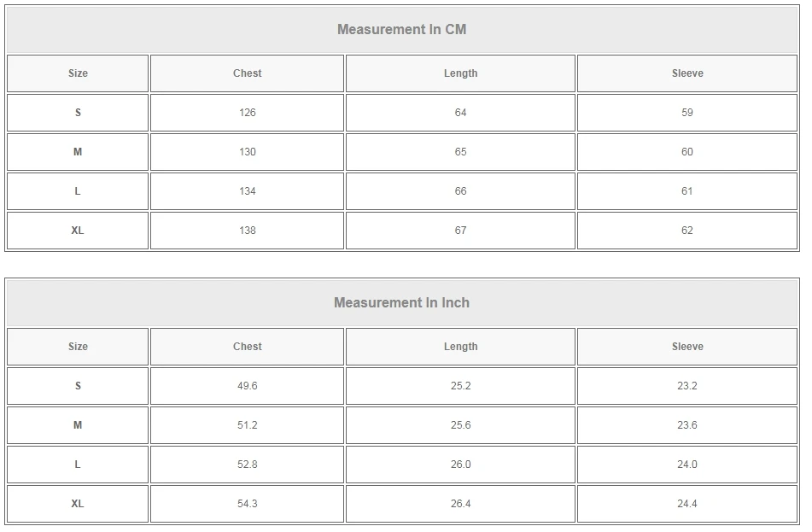Select chest value 126 for size S
Viewport: 812px width, 532px height.
(x=247, y=113)
